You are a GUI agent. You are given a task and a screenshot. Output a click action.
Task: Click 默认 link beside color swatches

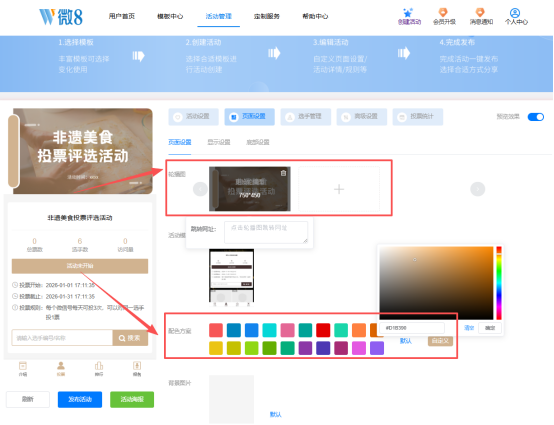(x=405, y=341)
